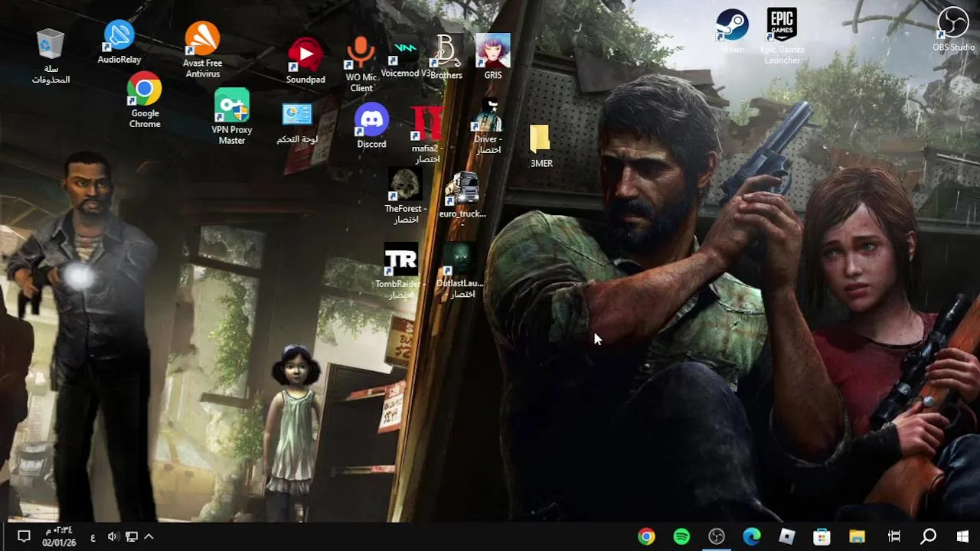Select the euro_truck shortcut icon
980x551 pixels.
tap(462, 201)
